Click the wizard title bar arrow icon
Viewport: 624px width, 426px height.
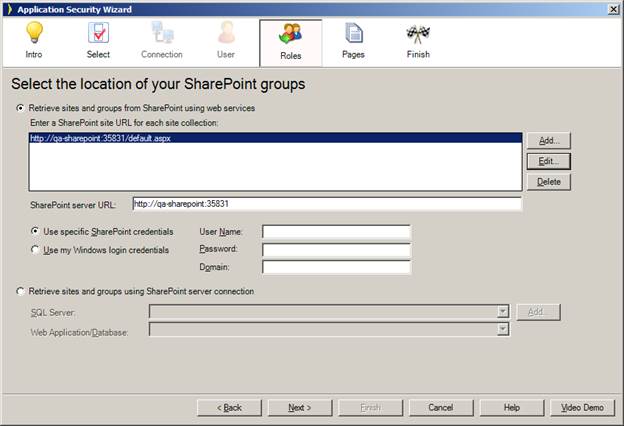[x=10, y=9]
